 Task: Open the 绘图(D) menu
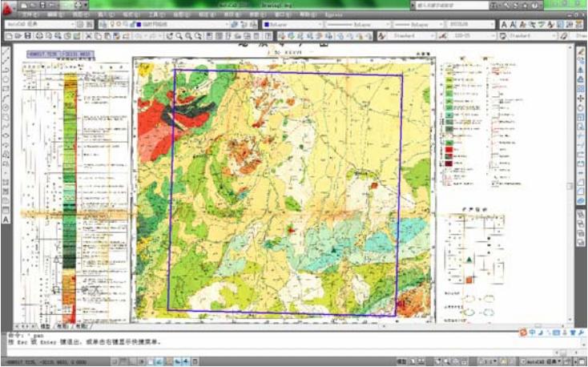[182, 14]
